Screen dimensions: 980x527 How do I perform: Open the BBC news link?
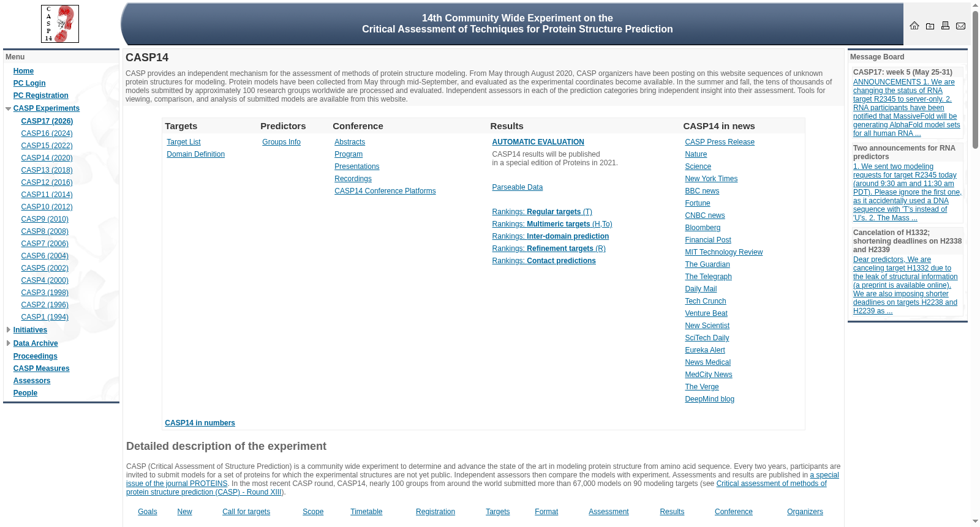tap(702, 191)
